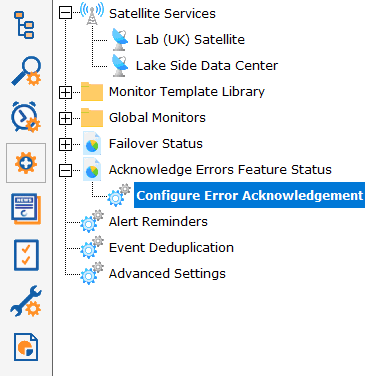
Task: Select the magnifier with gear sidebar icon
Action: pos(26,71)
